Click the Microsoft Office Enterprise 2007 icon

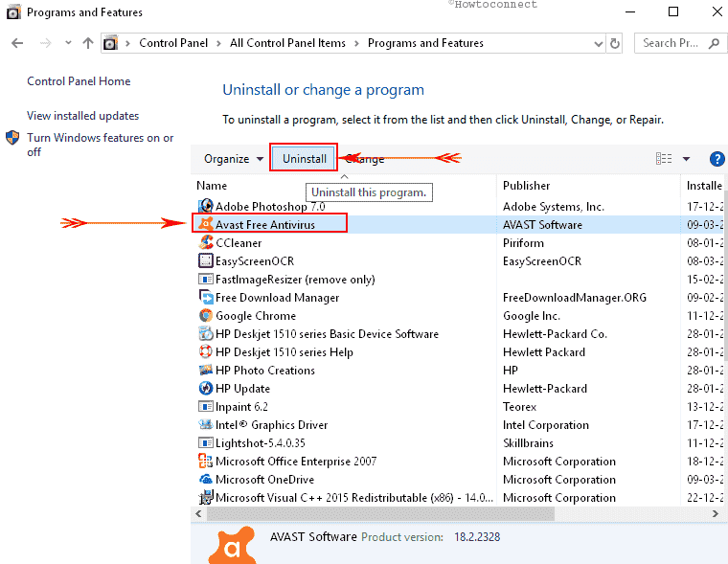click(x=206, y=461)
